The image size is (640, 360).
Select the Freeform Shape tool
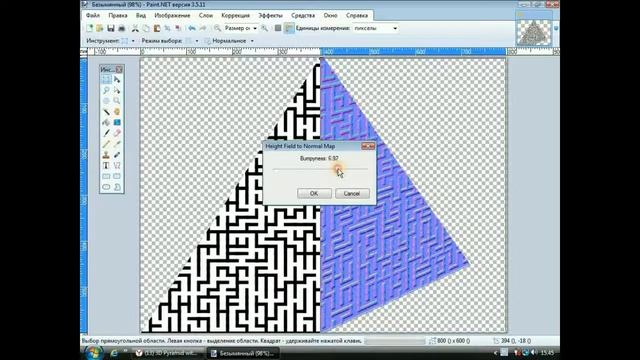(x=117, y=187)
